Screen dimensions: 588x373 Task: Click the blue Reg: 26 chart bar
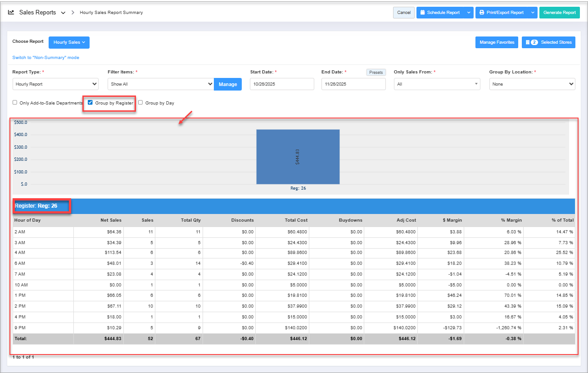(x=298, y=157)
